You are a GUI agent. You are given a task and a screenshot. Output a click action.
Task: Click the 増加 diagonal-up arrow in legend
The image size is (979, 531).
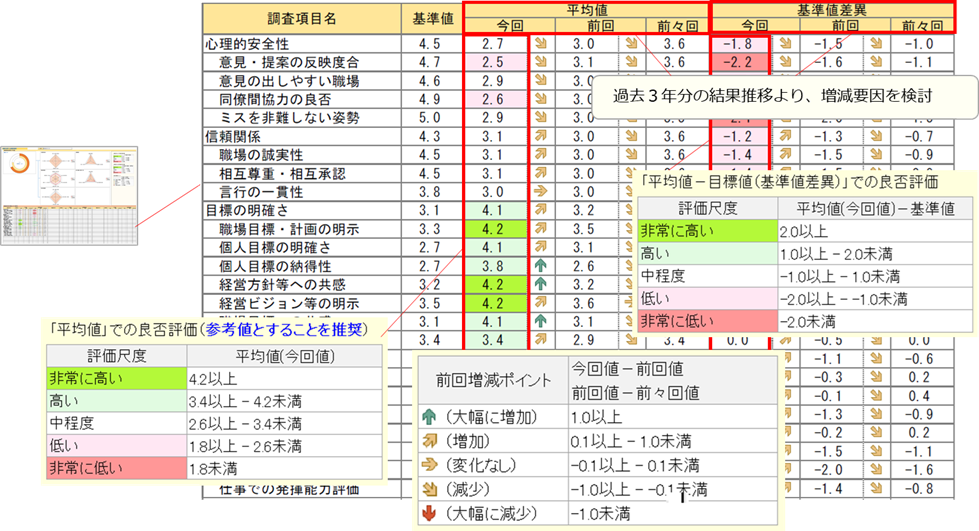pos(432,438)
